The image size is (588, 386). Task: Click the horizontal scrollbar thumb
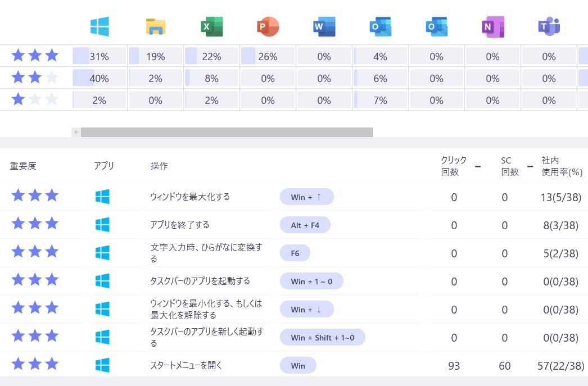point(227,132)
